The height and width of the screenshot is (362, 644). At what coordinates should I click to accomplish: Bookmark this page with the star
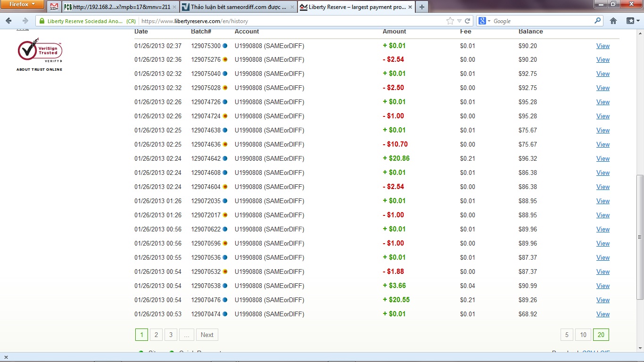[450, 21]
